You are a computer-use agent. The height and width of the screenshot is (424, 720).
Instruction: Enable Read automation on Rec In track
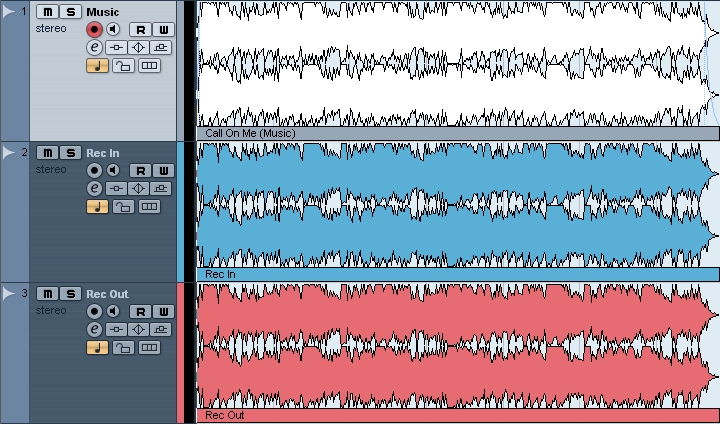pos(141,170)
